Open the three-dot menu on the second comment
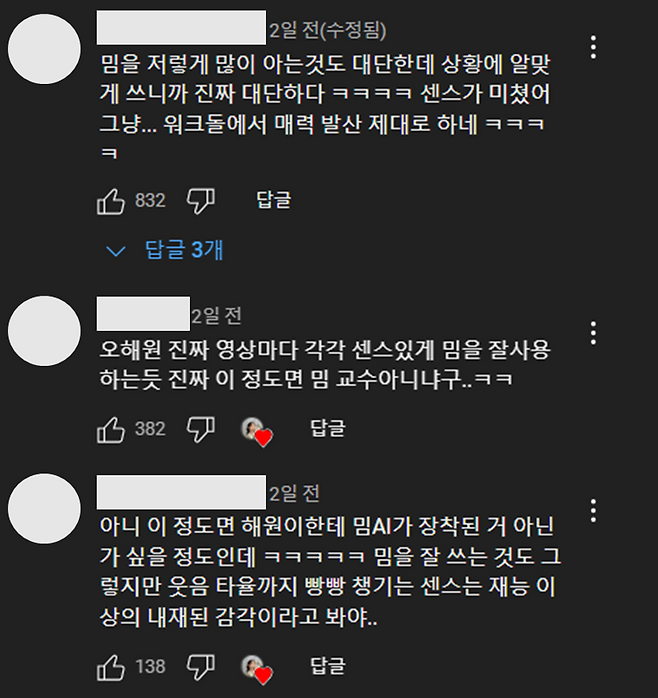 click(x=593, y=333)
